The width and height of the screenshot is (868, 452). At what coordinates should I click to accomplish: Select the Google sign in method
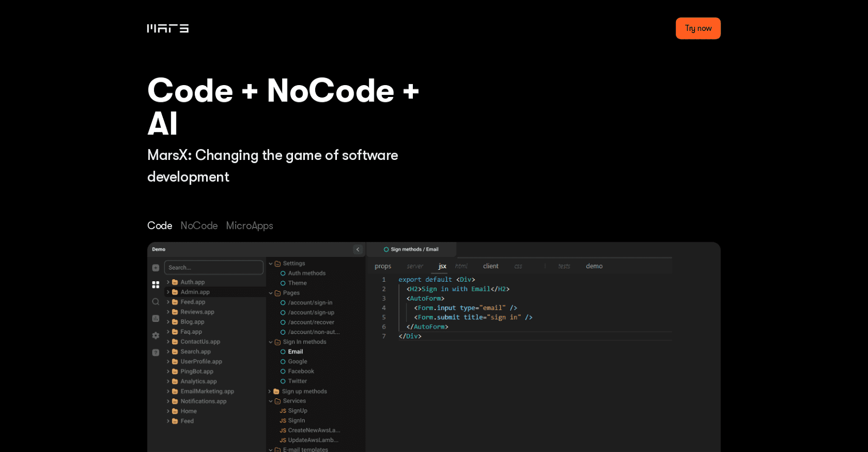[297, 361]
